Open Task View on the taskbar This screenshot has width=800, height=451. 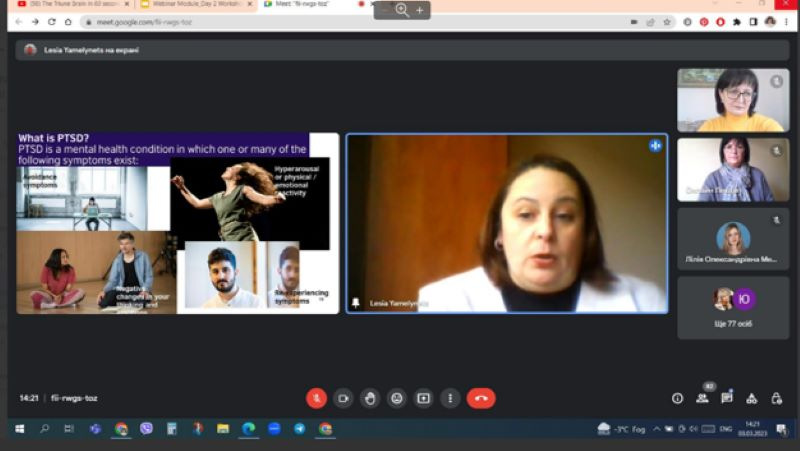pyautogui.click(x=69, y=429)
